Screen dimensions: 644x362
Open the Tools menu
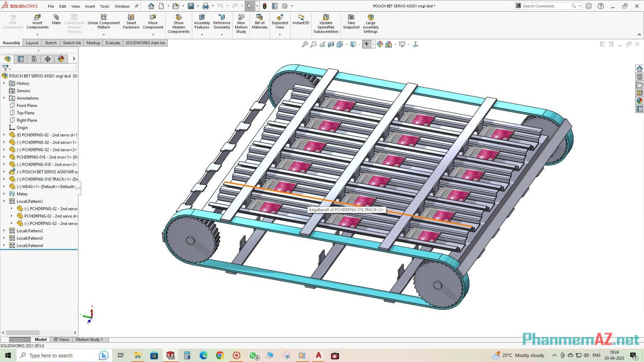click(x=104, y=6)
